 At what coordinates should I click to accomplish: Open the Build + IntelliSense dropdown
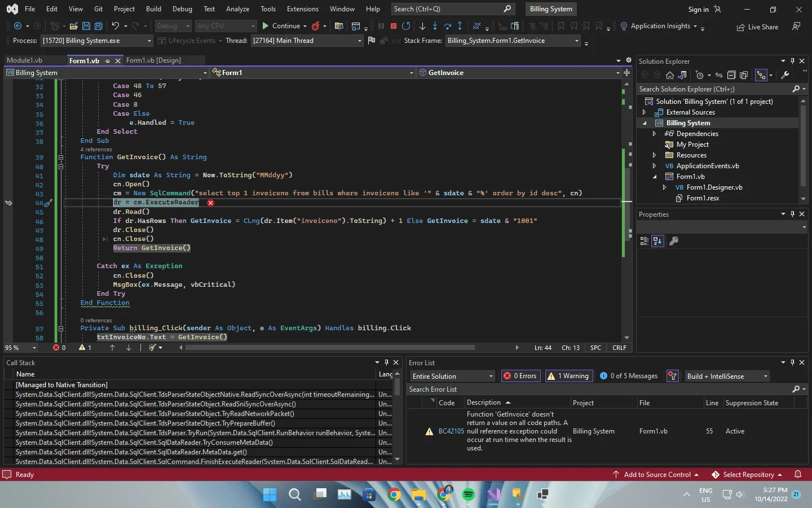[727, 376]
